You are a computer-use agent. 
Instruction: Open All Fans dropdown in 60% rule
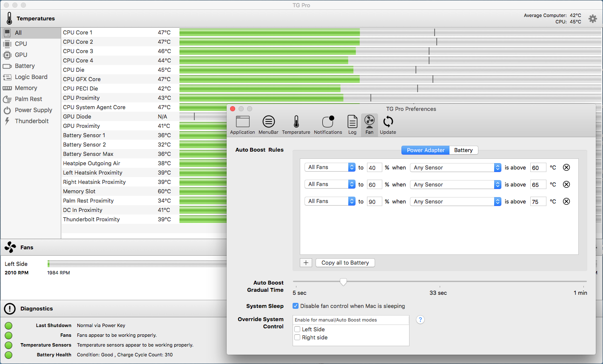[330, 184]
